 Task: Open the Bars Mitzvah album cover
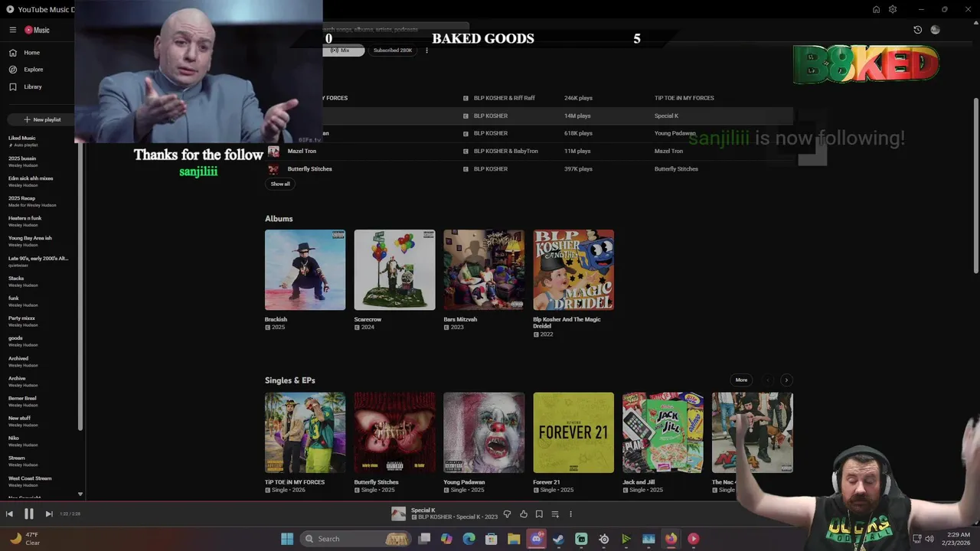coord(484,270)
